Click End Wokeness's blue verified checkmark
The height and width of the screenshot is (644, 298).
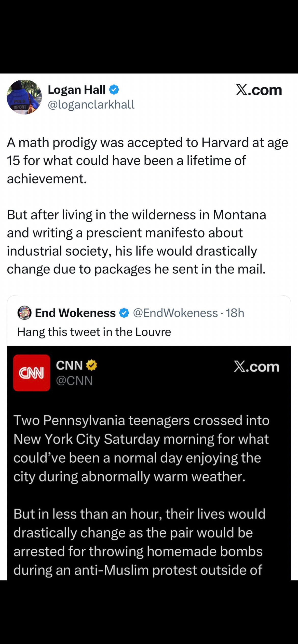(x=124, y=313)
